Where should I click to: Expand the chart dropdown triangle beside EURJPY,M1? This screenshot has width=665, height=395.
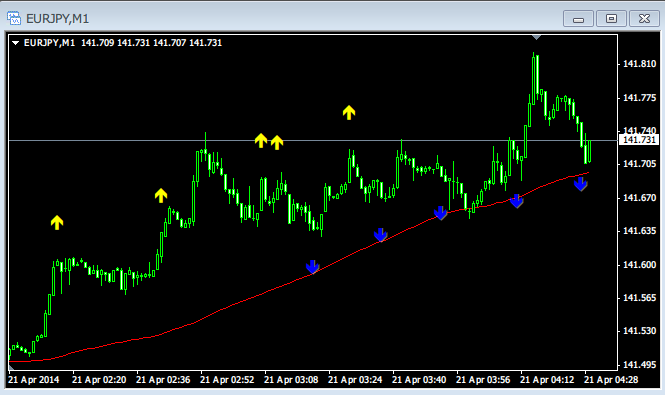16,43
